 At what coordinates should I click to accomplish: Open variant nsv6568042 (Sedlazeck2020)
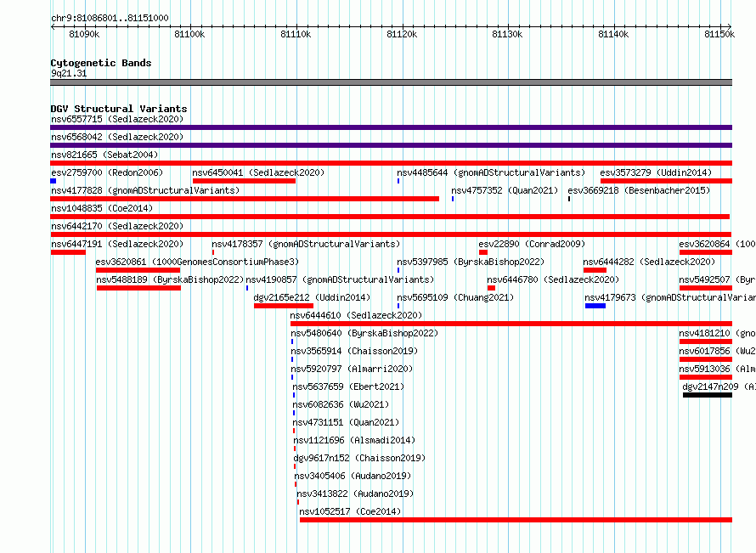(117, 137)
